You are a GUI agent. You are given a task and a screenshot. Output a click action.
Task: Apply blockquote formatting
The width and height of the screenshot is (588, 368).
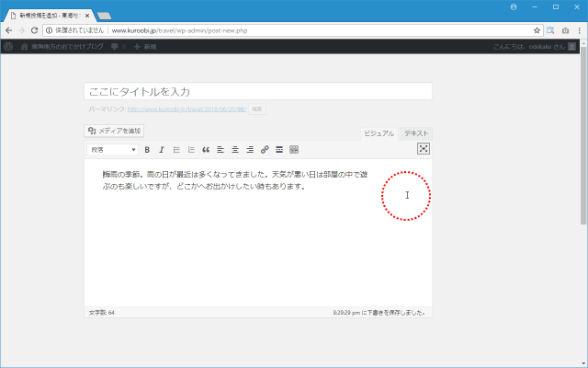[x=206, y=149]
